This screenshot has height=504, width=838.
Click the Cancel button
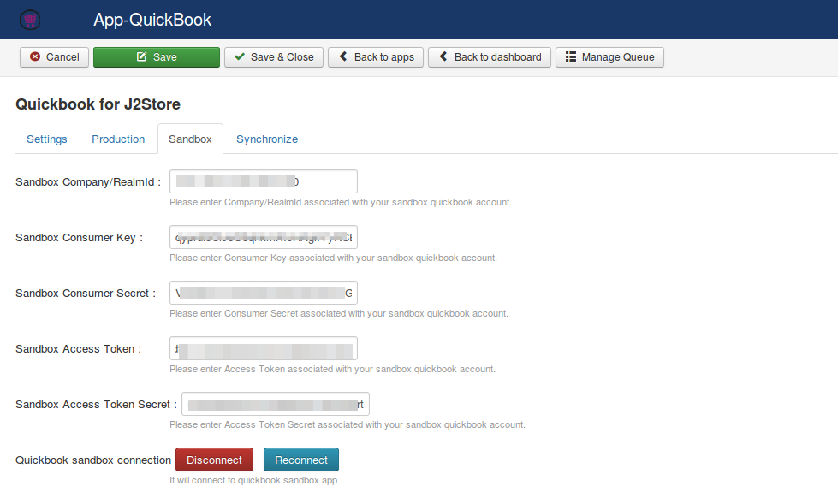click(54, 57)
